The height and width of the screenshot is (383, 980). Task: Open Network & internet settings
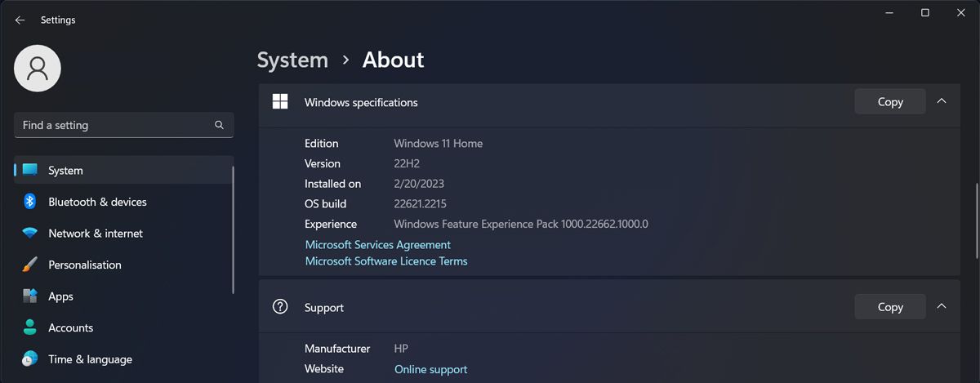coord(124,234)
